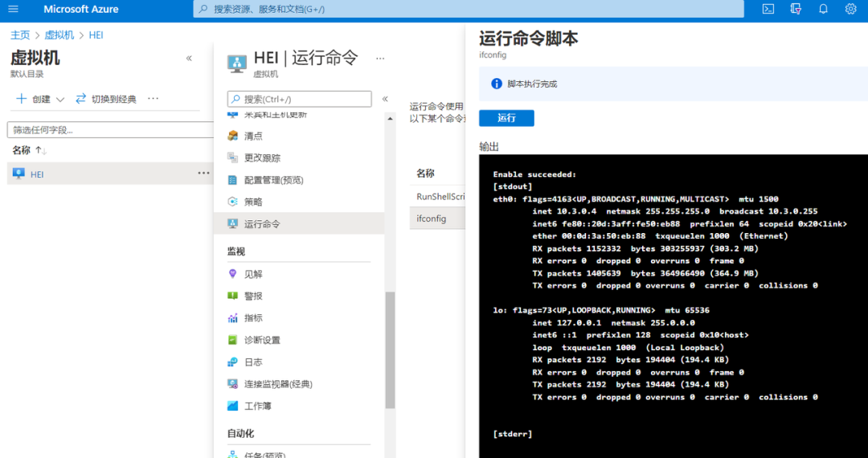Open the HEI row more-options ellipsis
The image size is (868, 458).
203,173
